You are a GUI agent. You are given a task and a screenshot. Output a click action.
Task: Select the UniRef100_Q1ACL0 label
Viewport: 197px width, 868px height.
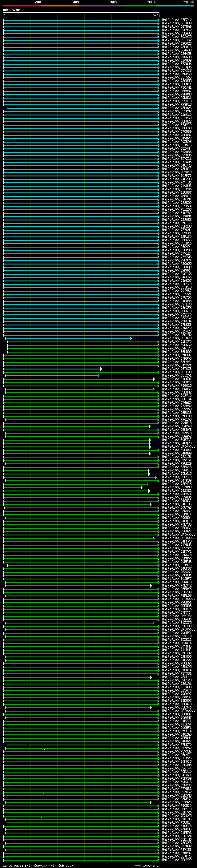[176, 115]
